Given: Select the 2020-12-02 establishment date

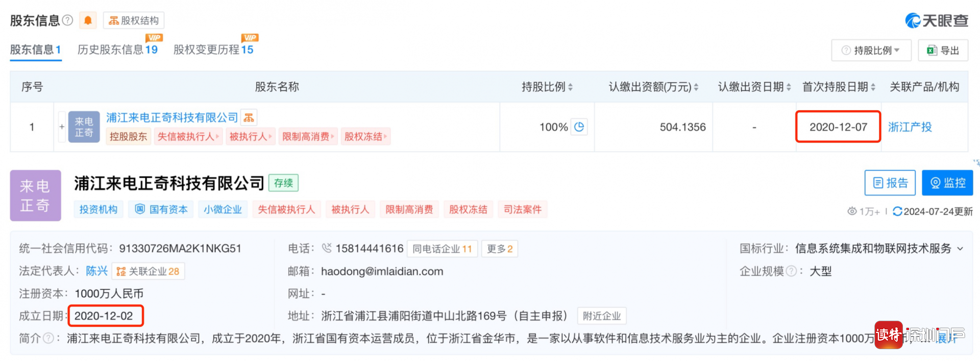Looking at the screenshot, I should point(104,316).
